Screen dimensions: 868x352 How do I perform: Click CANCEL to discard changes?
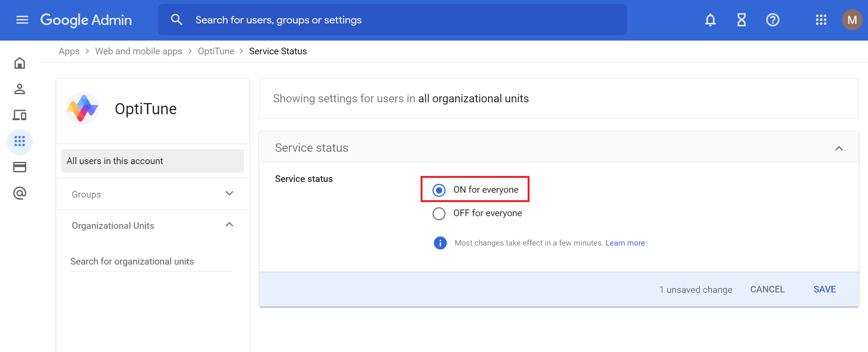point(767,289)
